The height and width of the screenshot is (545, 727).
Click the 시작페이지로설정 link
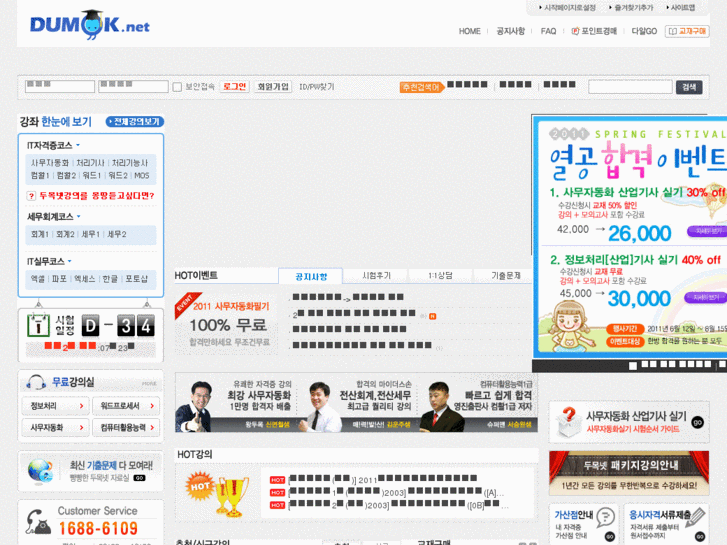pyautogui.click(x=570, y=7)
